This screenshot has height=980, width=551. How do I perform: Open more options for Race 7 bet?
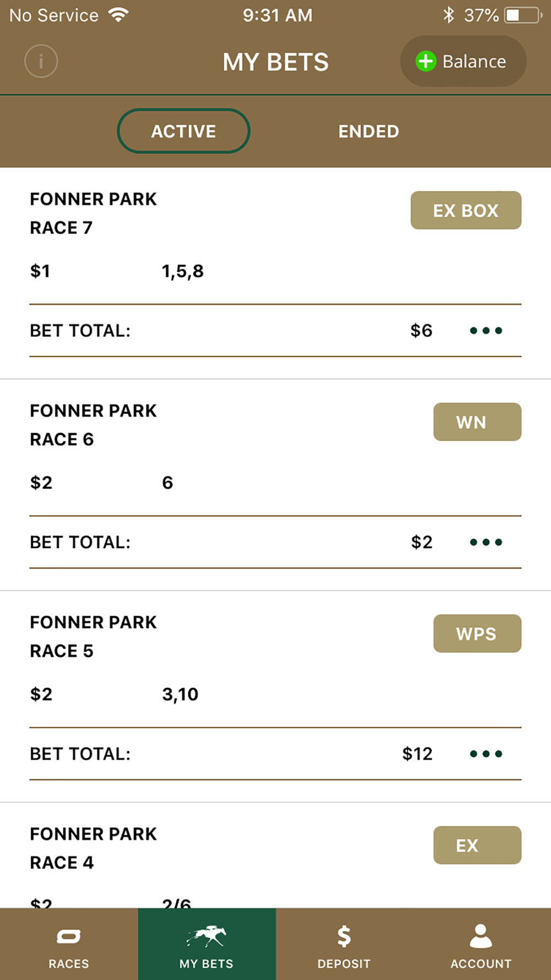[486, 331]
